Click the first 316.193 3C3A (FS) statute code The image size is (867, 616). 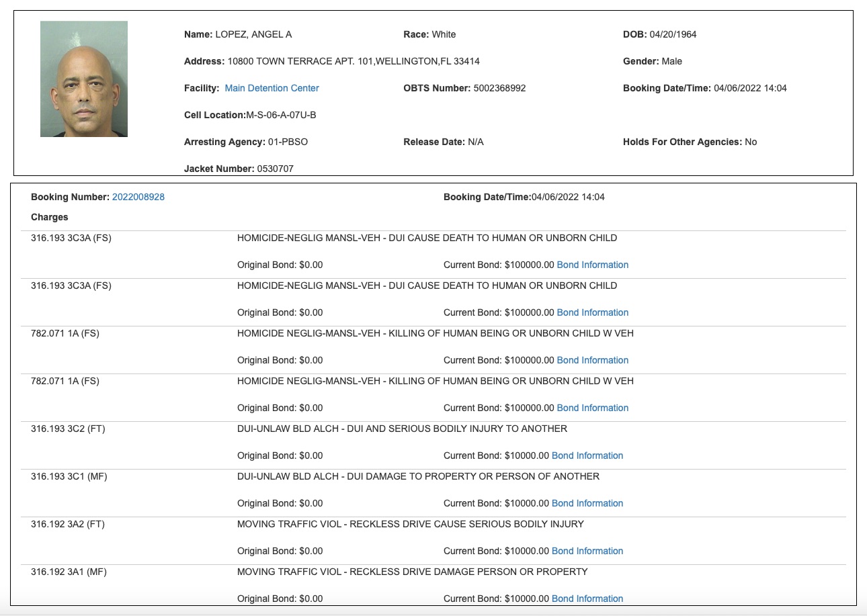click(x=71, y=238)
